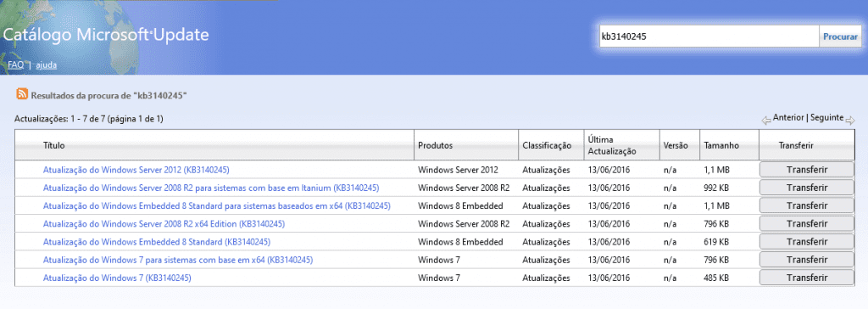This screenshot has width=868, height=309.
Task: Click Transferir for Server 2008 R2 Itanium
Action: [x=807, y=188]
